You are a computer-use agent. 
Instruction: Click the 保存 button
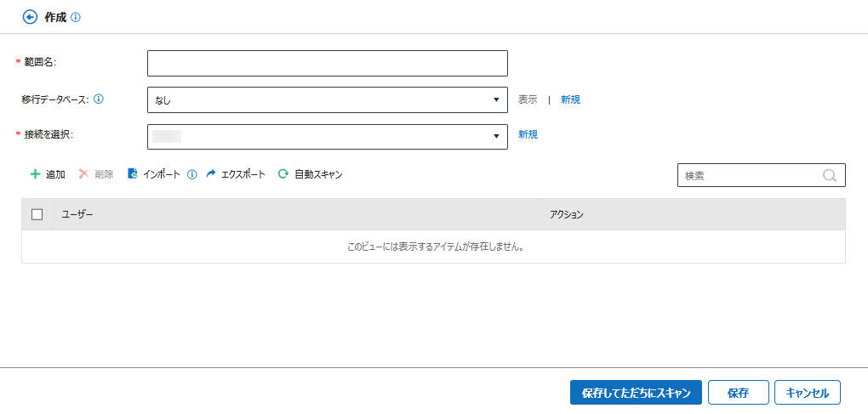click(x=739, y=393)
